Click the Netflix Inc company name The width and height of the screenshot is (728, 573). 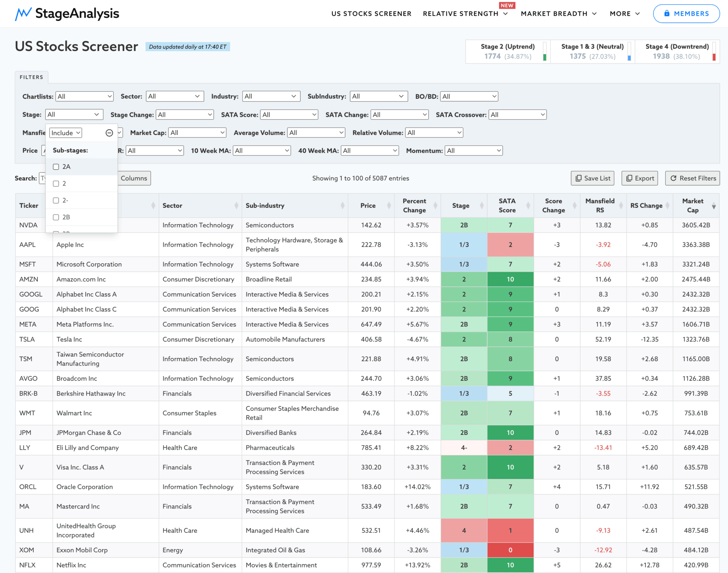71,565
